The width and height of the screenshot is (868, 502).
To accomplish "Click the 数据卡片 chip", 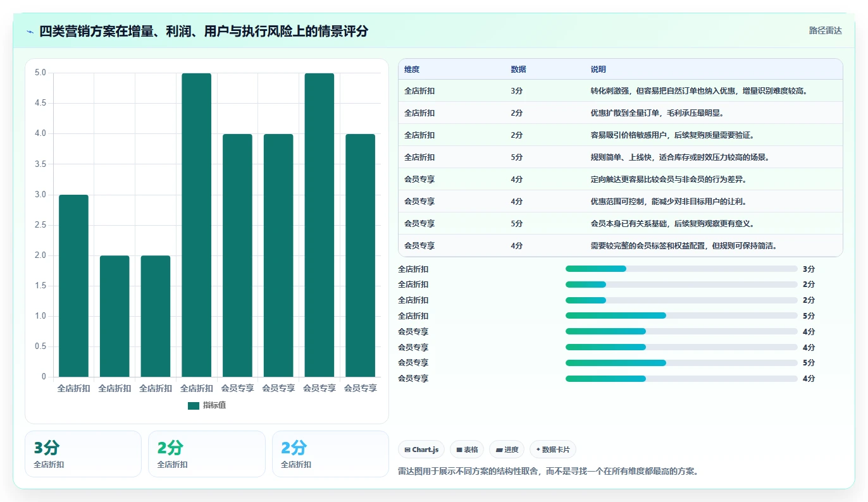I will [553, 450].
